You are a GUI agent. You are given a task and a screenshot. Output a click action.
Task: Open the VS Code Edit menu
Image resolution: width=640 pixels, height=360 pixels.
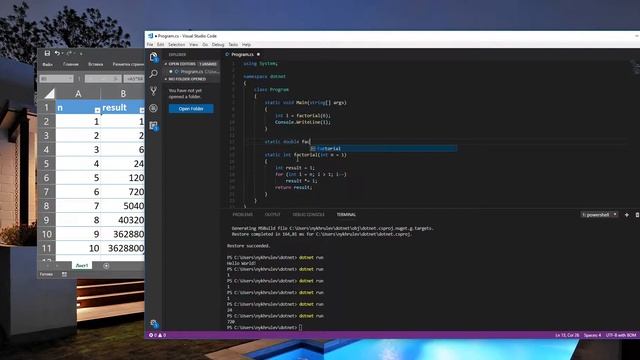(160, 44)
